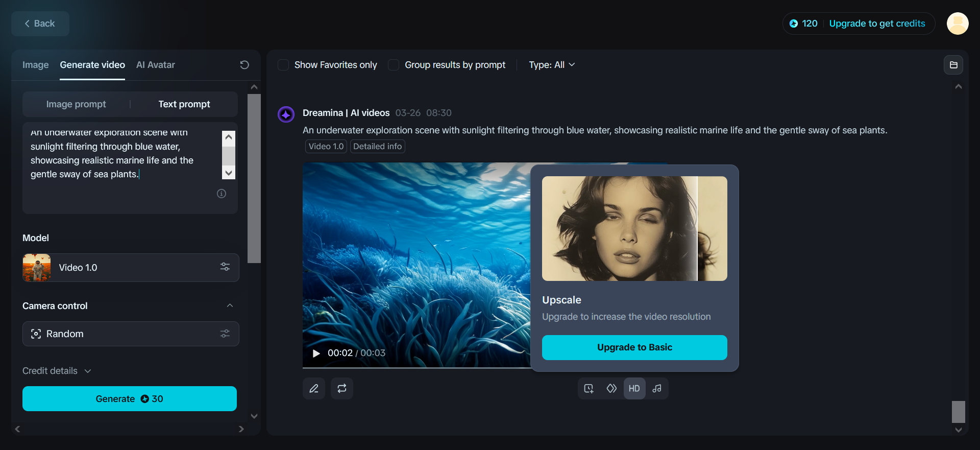Screen dimensions: 980x450
Task: Click the prompt info icon
Action: pyautogui.click(x=222, y=194)
